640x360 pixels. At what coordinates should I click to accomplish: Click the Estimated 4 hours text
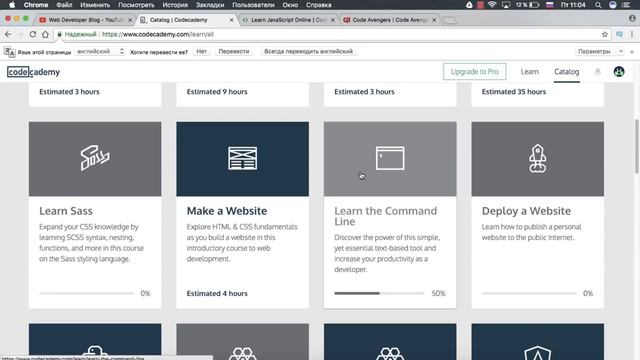[x=217, y=293]
